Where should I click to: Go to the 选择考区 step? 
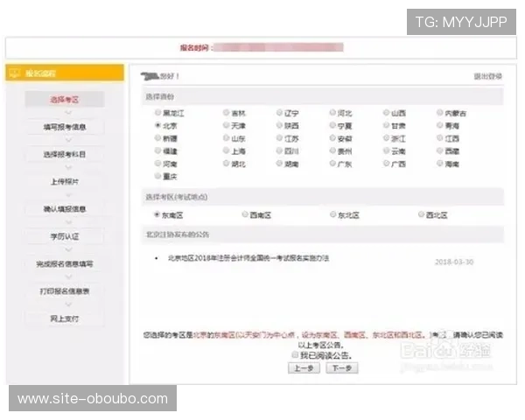point(65,100)
